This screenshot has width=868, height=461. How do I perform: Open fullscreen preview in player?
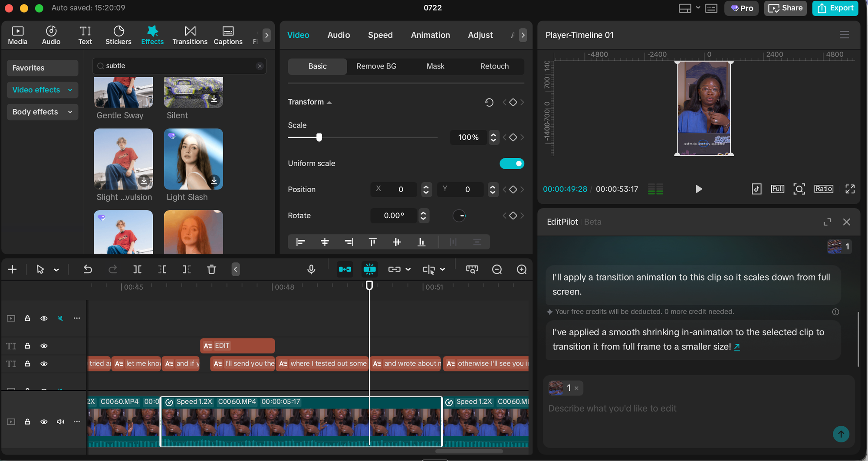(x=850, y=189)
